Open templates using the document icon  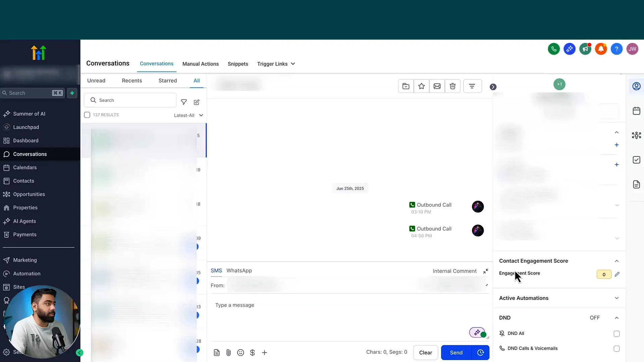coord(217,353)
